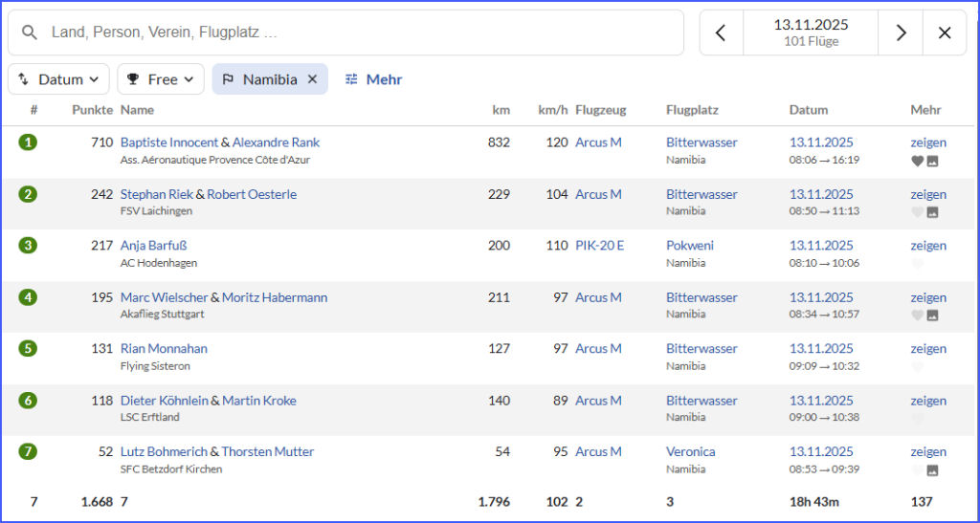Go to the previous day arrow
Viewport: 980px width, 523px height.
point(721,33)
